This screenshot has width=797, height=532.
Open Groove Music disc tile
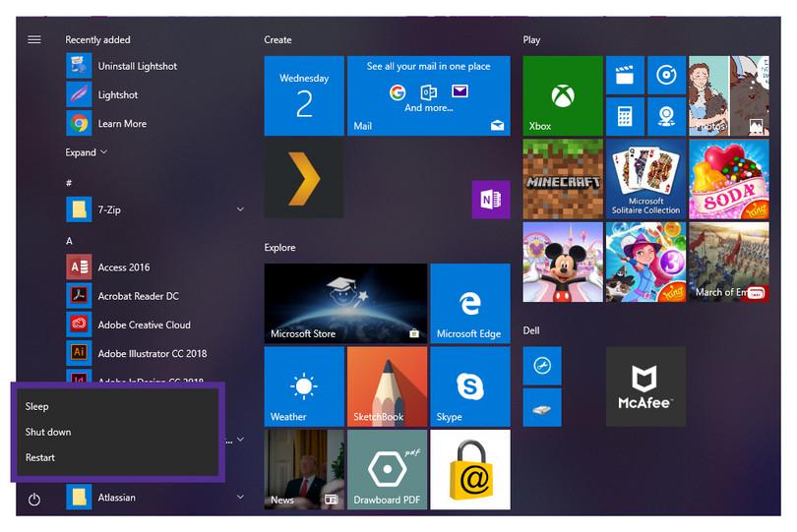point(666,76)
